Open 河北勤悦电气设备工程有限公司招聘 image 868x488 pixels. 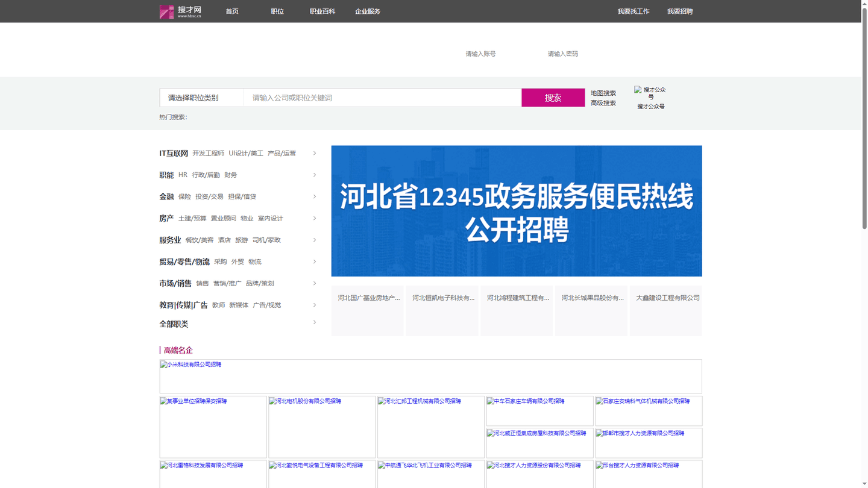pyautogui.click(x=322, y=474)
